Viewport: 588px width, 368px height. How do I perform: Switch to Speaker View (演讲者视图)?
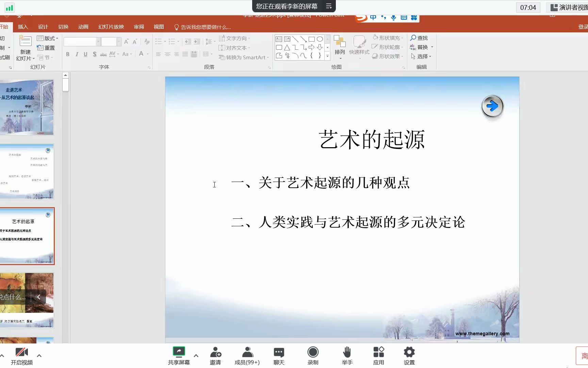pyautogui.click(x=568, y=7)
